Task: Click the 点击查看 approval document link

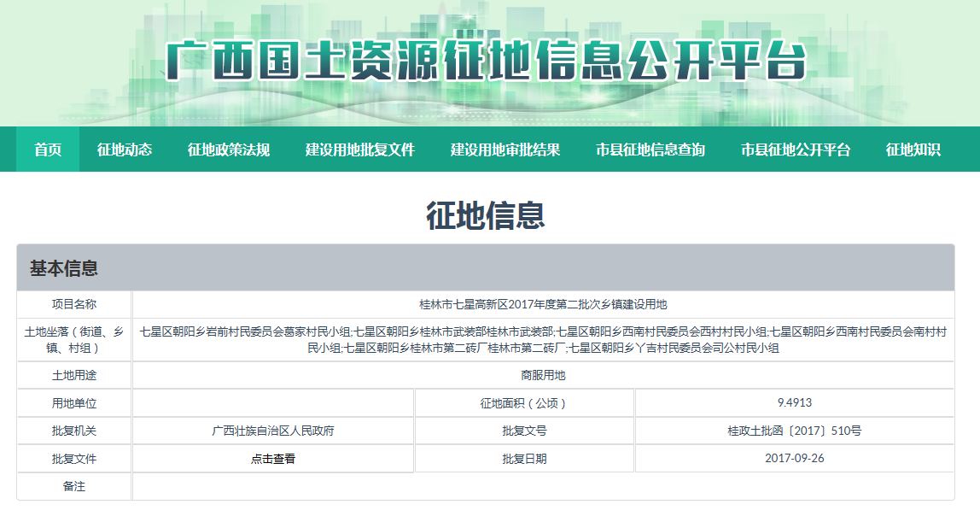Action: pos(273,459)
